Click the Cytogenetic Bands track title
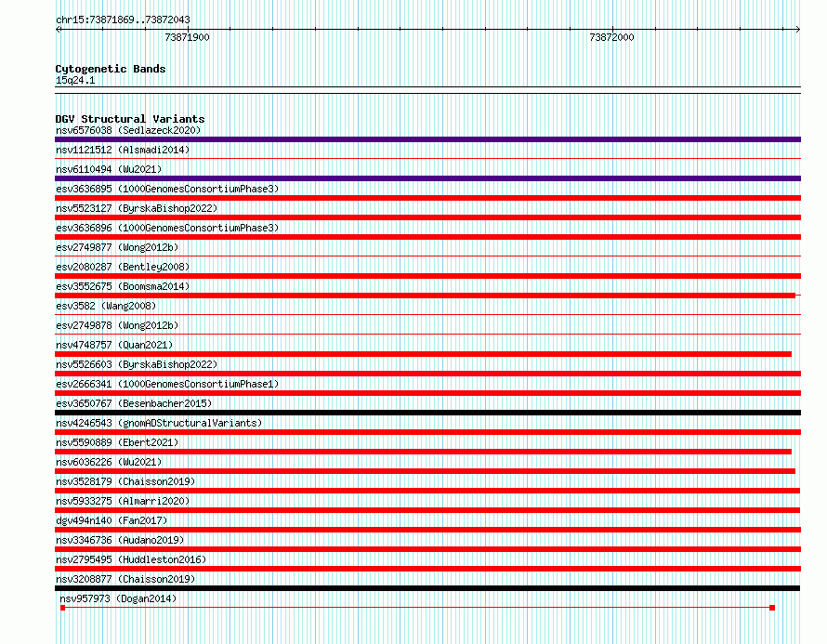This screenshot has height=644, width=827. (x=111, y=69)
